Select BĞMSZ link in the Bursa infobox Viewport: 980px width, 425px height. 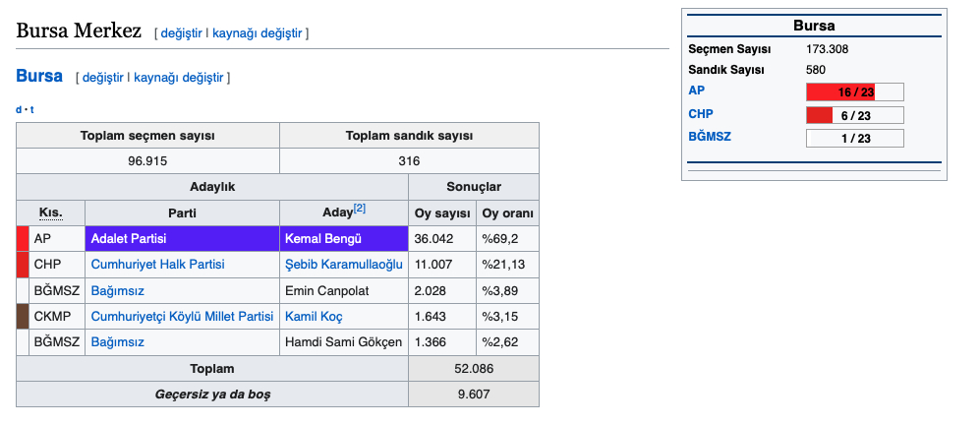pos(709,137)
